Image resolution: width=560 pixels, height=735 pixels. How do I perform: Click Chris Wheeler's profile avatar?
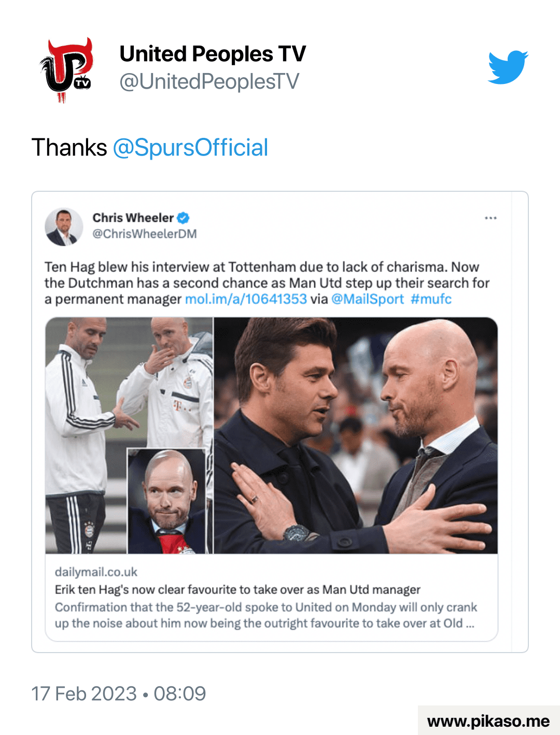coord(64,227)
